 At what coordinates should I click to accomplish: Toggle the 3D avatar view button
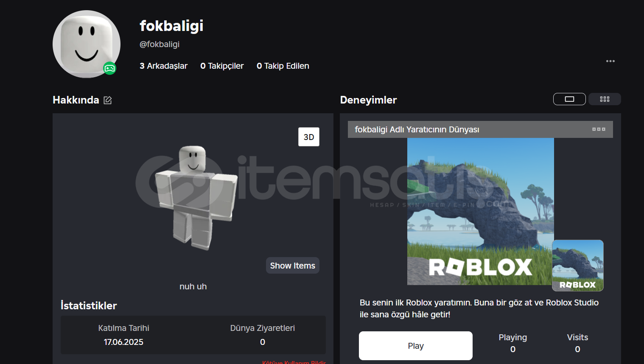(x=309, y=137)
